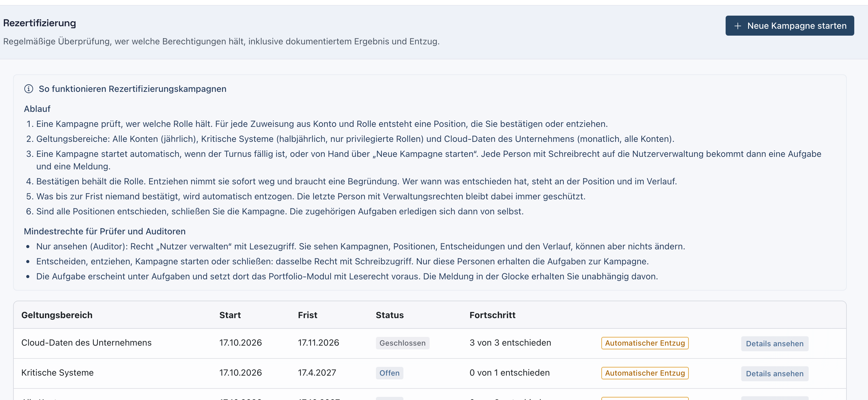Image resolution: width=868 pixels, height=400 pixels.
Task: Click the info icon beside So funktionieren Rezertifizierungskampagnen
Action: coord(29,89)
